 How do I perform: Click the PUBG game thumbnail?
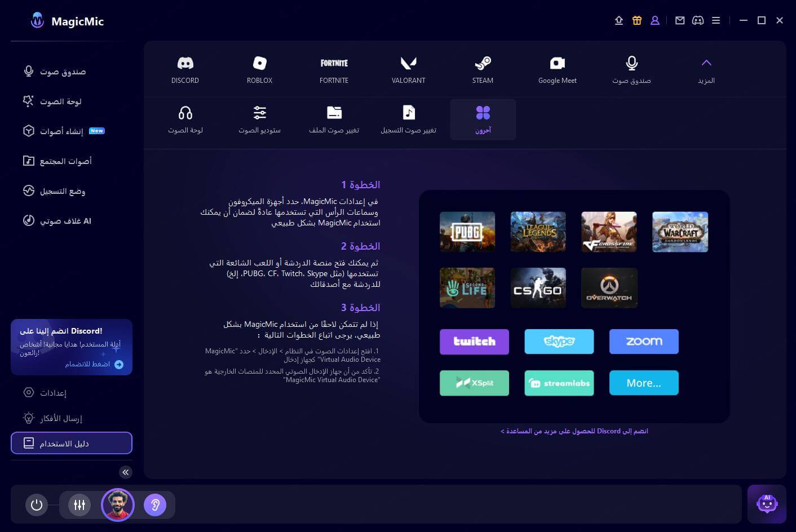pos(467,232)
